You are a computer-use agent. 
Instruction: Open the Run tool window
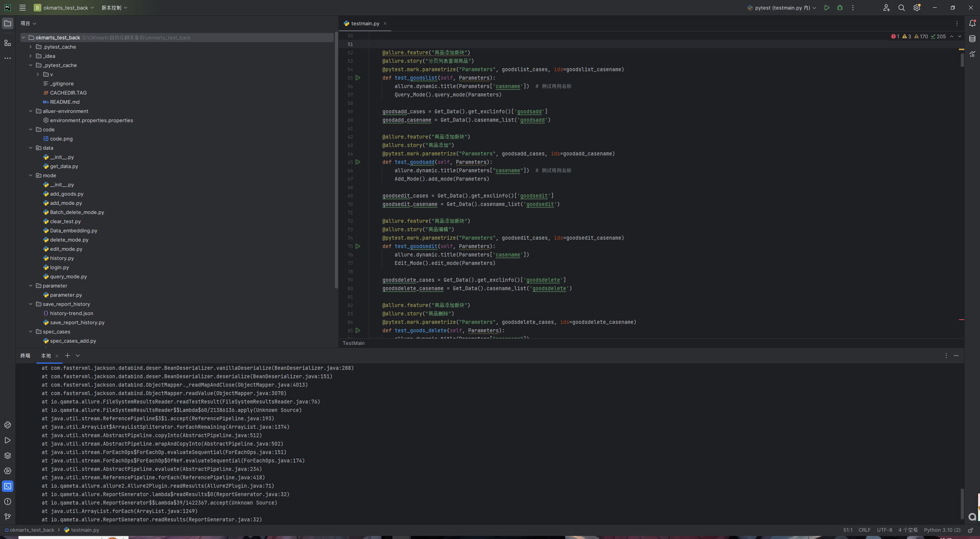pyautogui.click(x=8, y=440)
